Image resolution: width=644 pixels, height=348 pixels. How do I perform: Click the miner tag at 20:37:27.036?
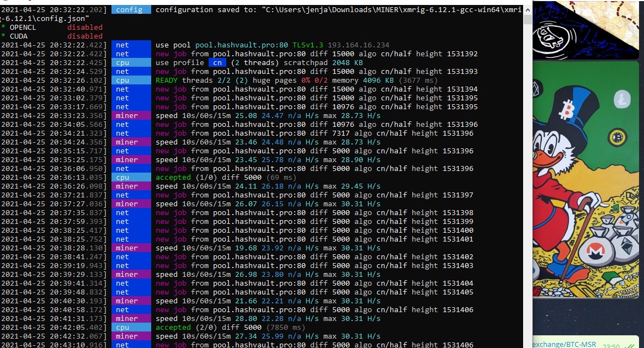[131, 204]
